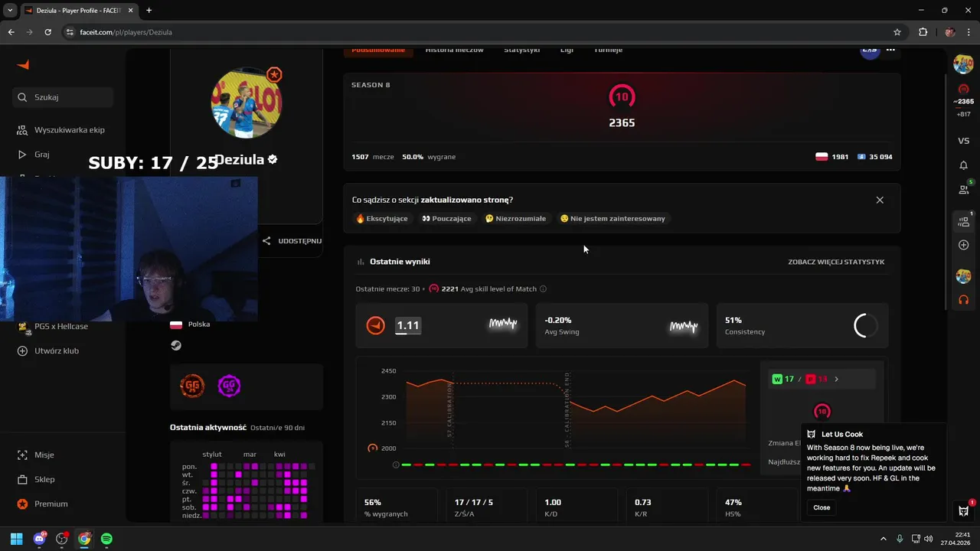Image resolution: width=980 pixels, height=551 pixels.
Task: Open the VS matchmaking icon
Action: click(963, 141)
